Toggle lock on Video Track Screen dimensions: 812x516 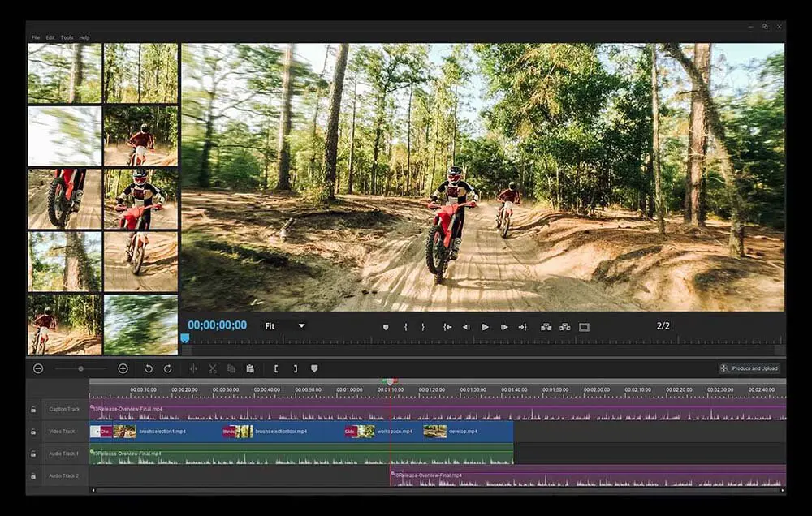(x=33, y=432)
